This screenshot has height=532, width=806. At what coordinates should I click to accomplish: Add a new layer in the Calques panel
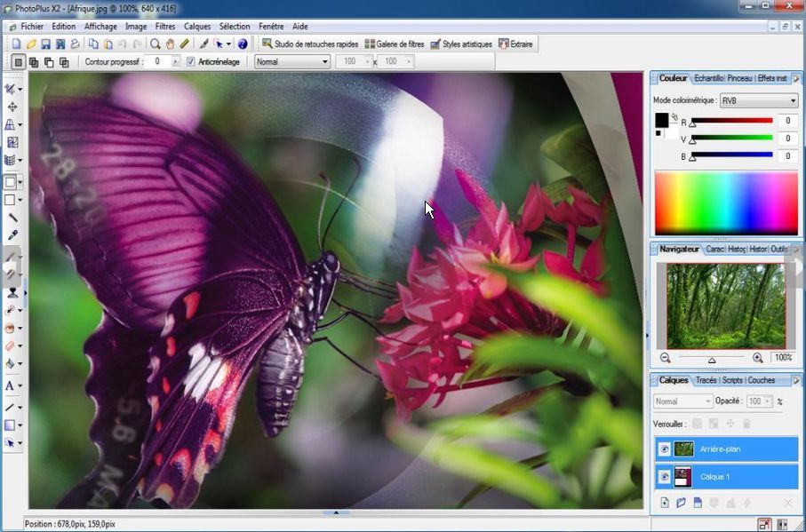[664, 503]
